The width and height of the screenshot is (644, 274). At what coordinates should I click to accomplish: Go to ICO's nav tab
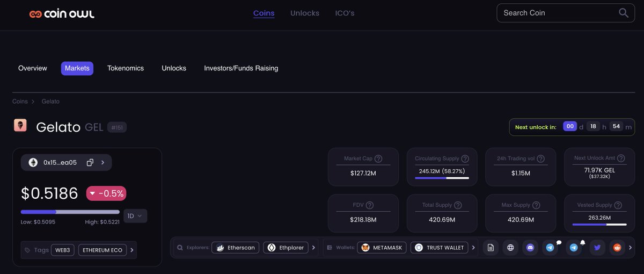345,13
